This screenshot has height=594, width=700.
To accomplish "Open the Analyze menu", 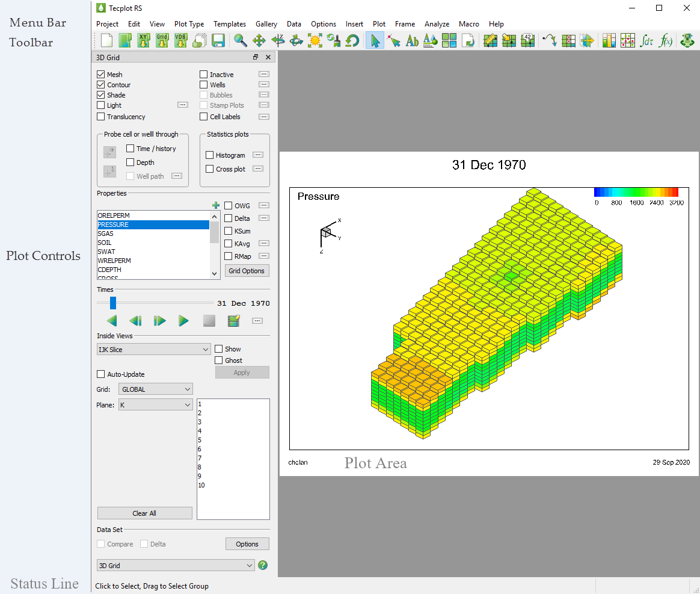I will [437, 24].
